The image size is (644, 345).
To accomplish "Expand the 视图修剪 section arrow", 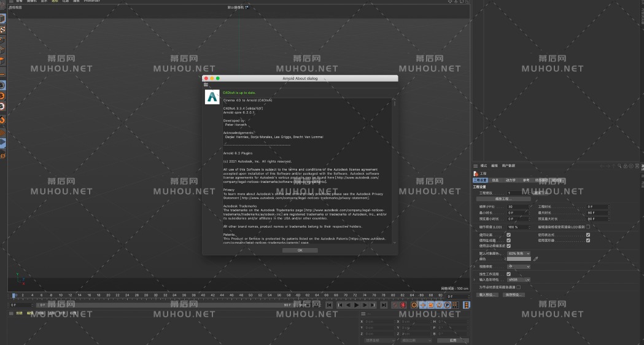I will click(x=475, y=266).
